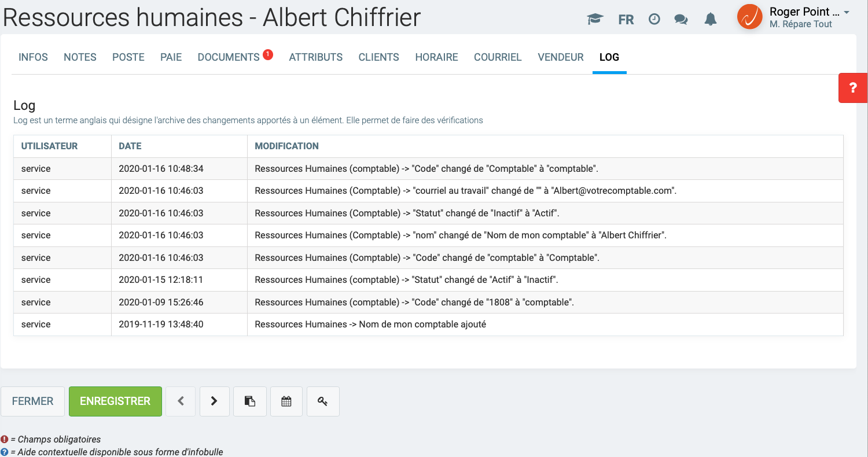This screenshot has width=868, height=457.
Task: Open the chat messages icon
Action: click(x=681, y=19)
